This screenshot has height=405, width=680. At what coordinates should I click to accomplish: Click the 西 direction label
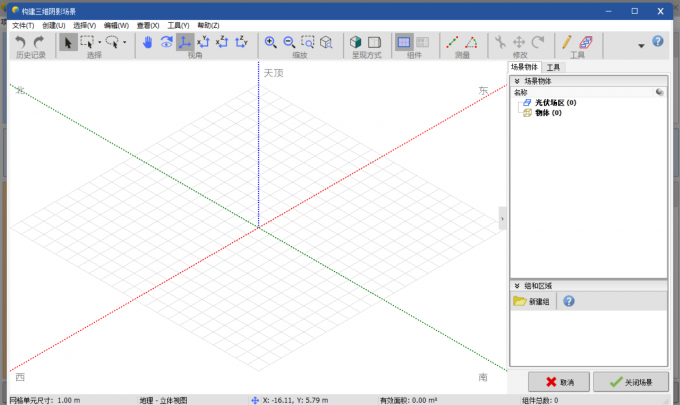click(x=20, y=377)
